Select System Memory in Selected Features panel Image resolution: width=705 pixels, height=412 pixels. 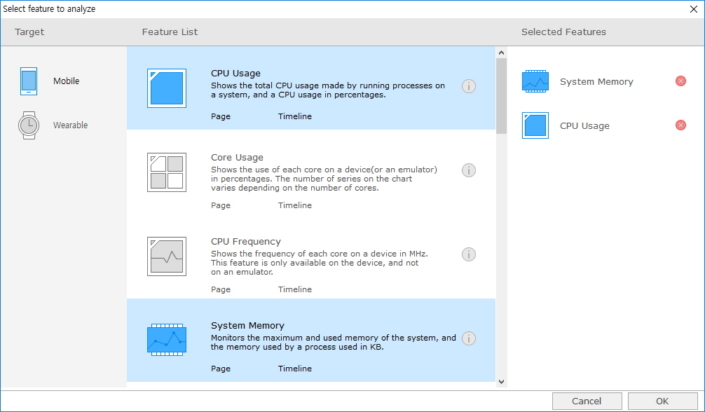pos(596,82)
